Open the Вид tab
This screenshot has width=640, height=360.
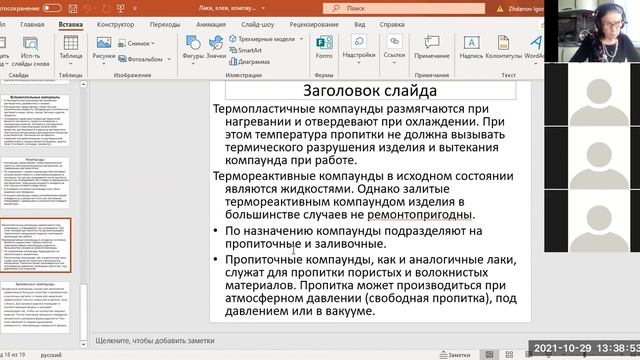pyautogui.click(x=360, y=24)
